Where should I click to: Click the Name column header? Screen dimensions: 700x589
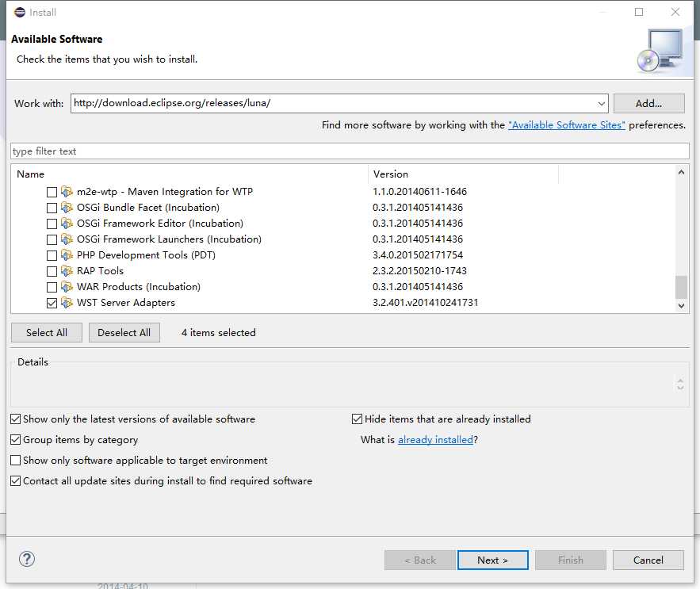(189, 174)
